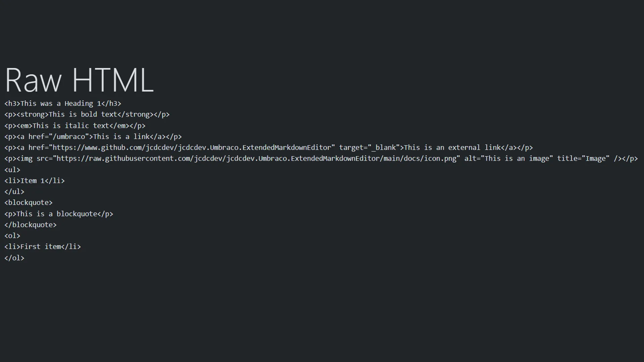Select the "First item" list item line
Viewport: 644px width, 362px height.
[x=43, y=247]
